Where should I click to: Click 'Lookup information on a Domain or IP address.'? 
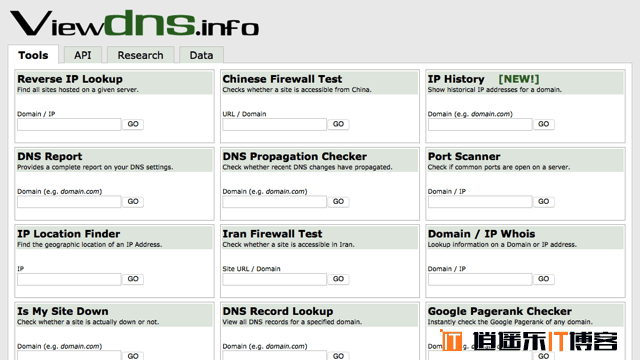(502, 245)
